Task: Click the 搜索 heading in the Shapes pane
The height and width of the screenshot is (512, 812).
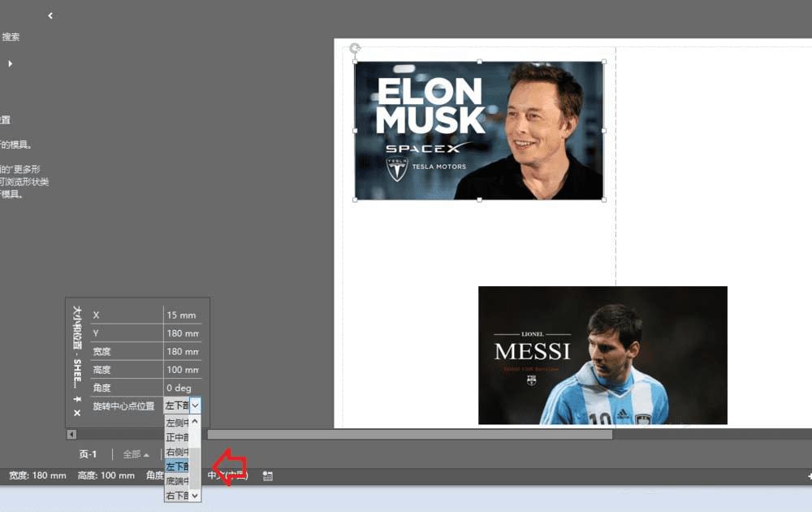Action: point(11,37)
